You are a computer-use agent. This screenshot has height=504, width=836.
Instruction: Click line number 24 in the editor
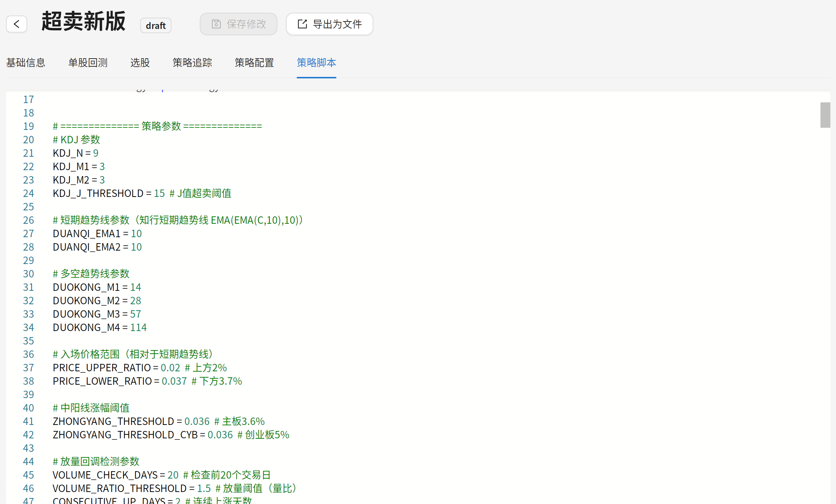(x=29, y=193)
